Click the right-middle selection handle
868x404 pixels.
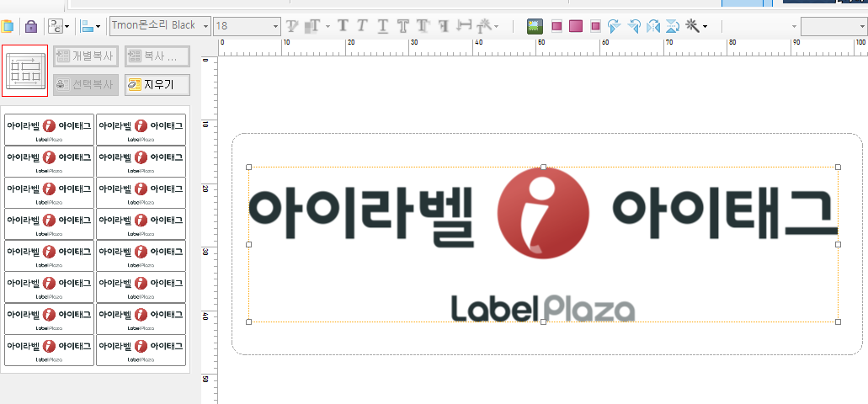[x=838, y=244]
